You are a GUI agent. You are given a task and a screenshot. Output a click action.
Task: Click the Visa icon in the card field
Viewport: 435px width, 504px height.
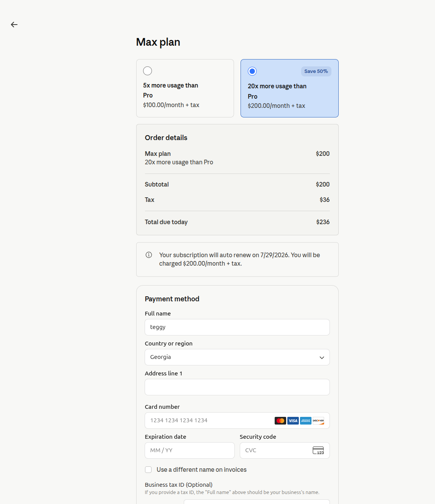[x=293, y=421]
